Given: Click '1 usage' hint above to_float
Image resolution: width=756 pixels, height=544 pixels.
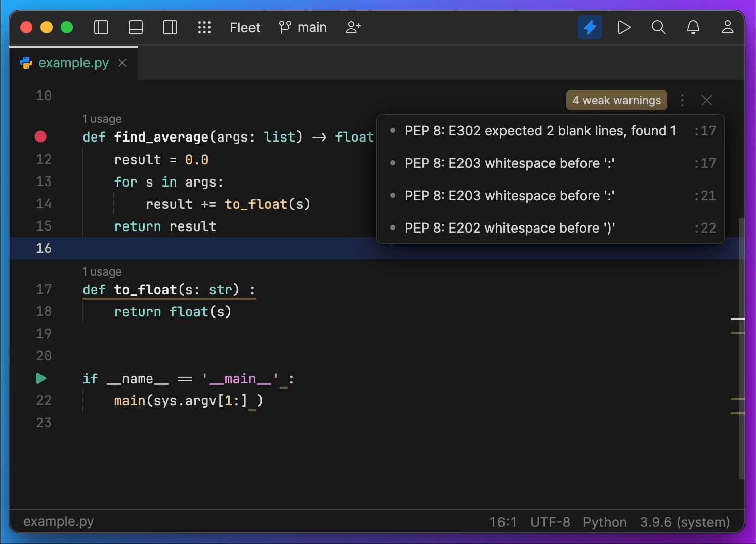Looking at the screenshot, I should (102, 272).
